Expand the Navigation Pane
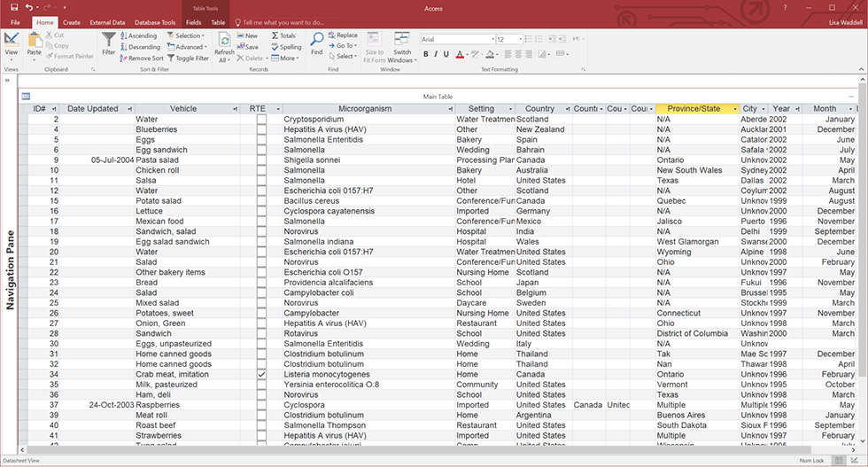Screen dimensions: 868x467 pos(8,80)
